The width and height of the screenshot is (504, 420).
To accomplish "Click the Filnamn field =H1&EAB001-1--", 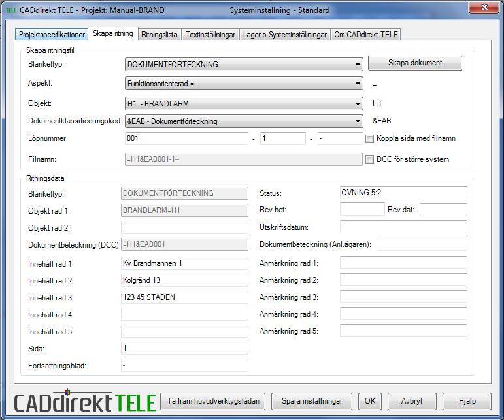I will tap(244, 159).
